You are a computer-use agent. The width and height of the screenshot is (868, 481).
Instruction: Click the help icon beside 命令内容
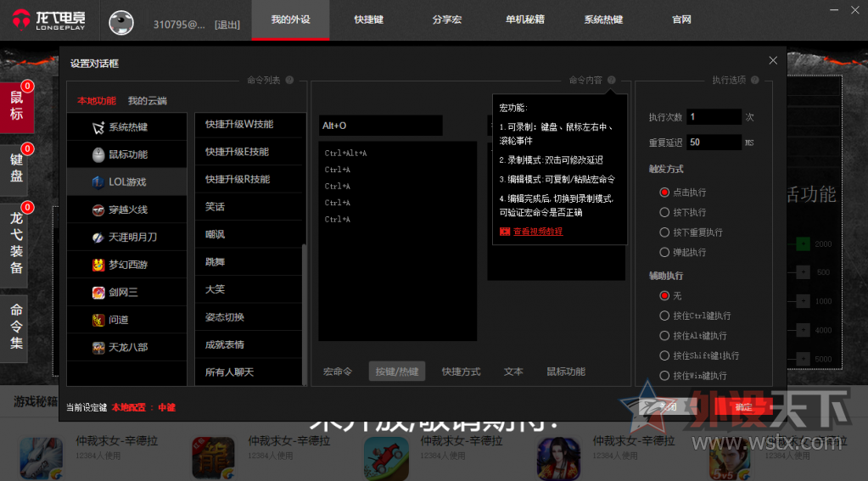(612, 81)
